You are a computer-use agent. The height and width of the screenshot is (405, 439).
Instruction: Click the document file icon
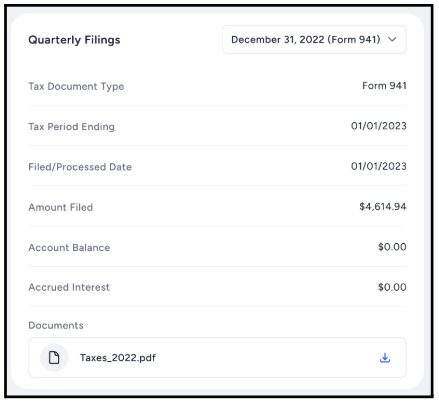[x=54, y=358]
